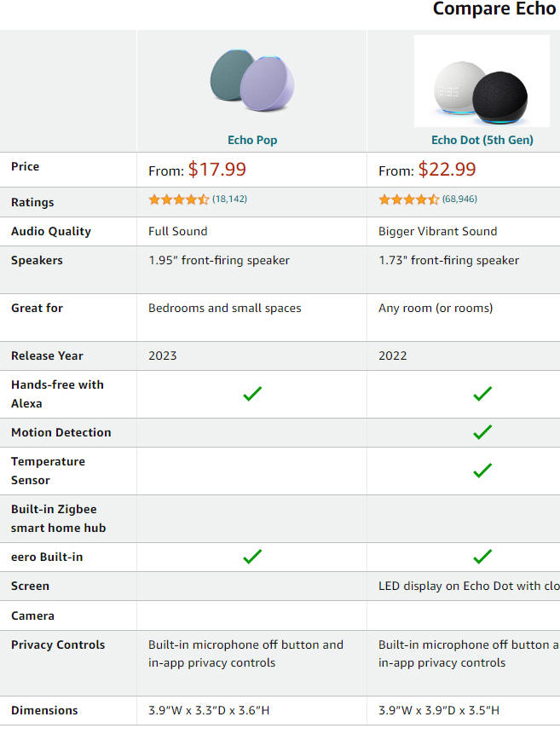Click the Compare Echo heading

click(x=495, y=9)
